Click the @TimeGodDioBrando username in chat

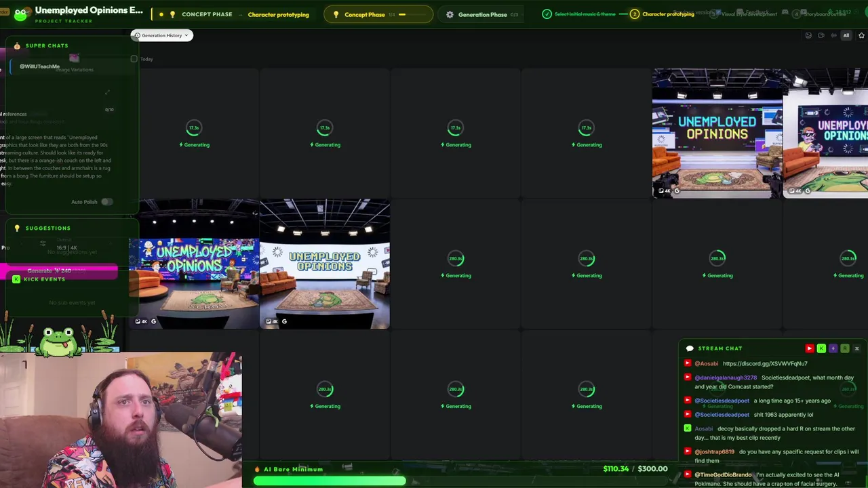pyautogui.click(x=723, y=475)
